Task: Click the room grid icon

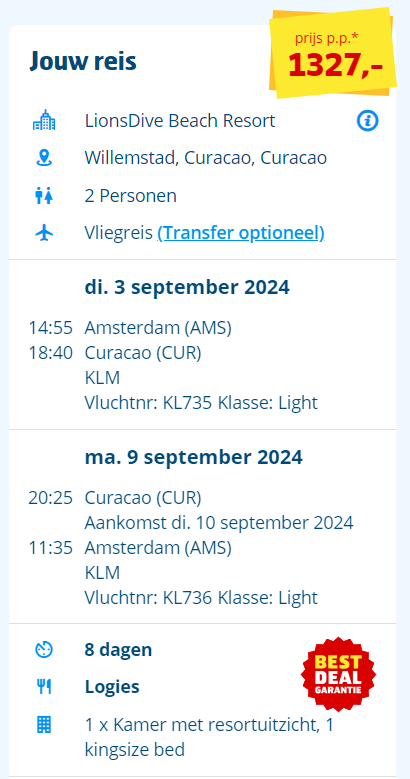Action: tap(44, 725)
